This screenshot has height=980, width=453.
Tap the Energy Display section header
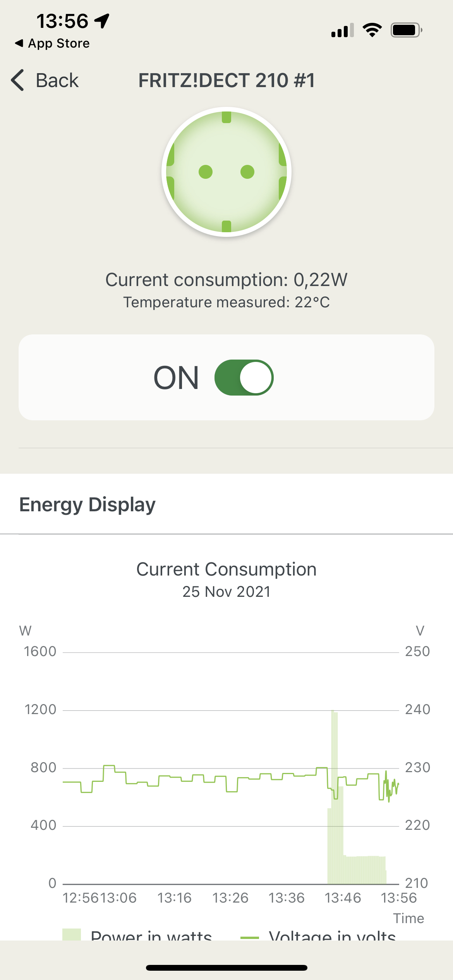[88, 505]
